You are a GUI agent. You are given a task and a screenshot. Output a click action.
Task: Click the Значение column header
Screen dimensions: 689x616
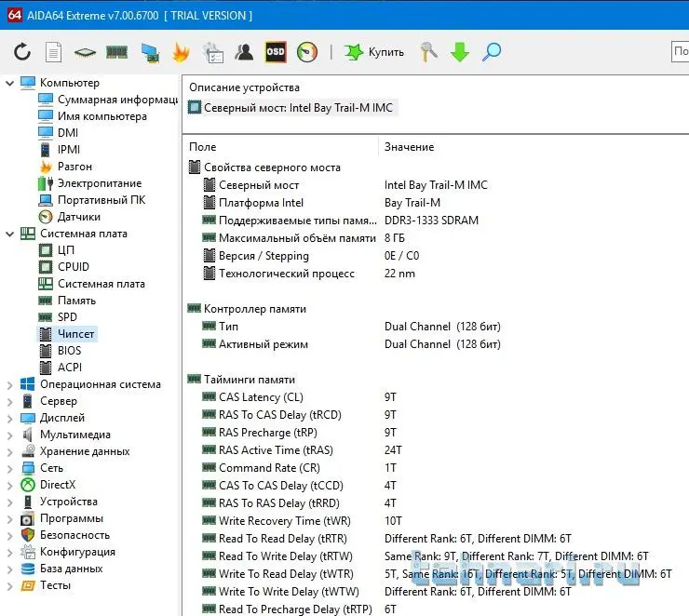[x=409, y=147]
